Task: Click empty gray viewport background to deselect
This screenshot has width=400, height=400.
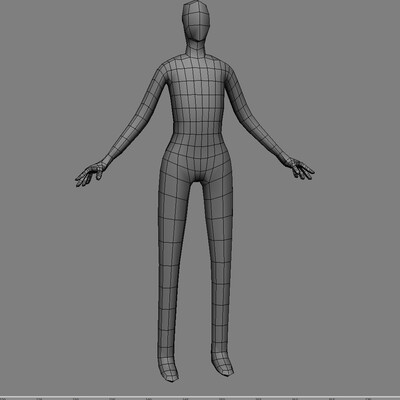Action: click(333, 267)
